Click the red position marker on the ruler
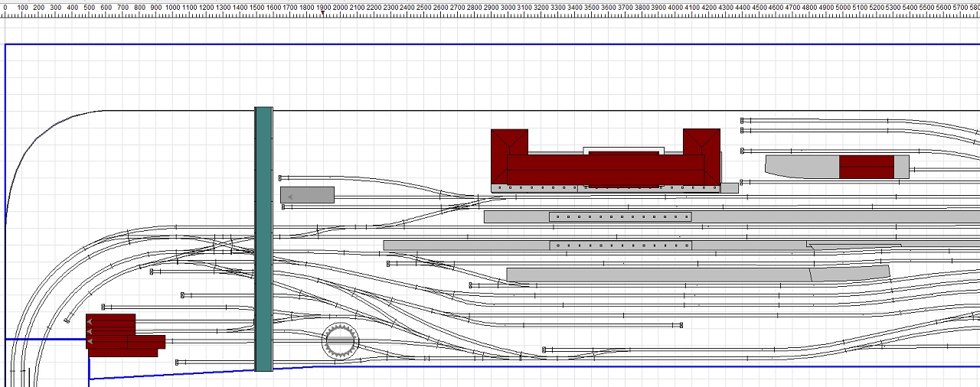980x387 pixels. tap(323, 13)
